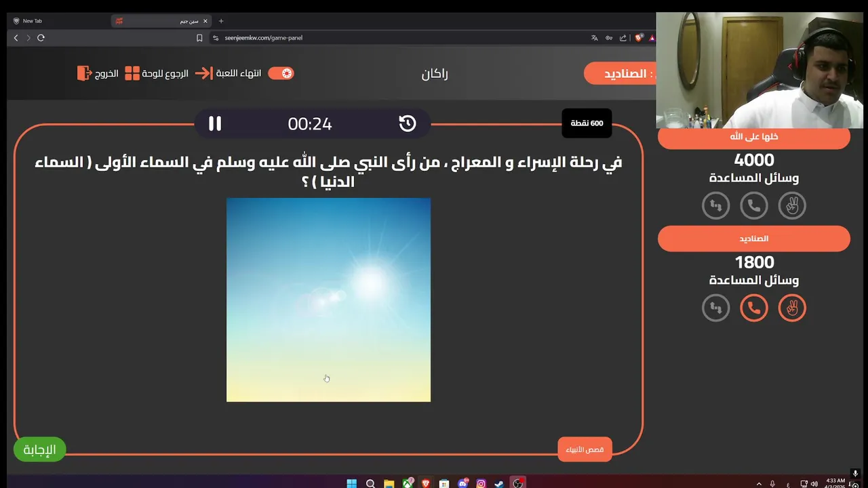This screenshot has height=488, width=868.
Task: Open the Brave Shields icon
Action: click(639, 38)
